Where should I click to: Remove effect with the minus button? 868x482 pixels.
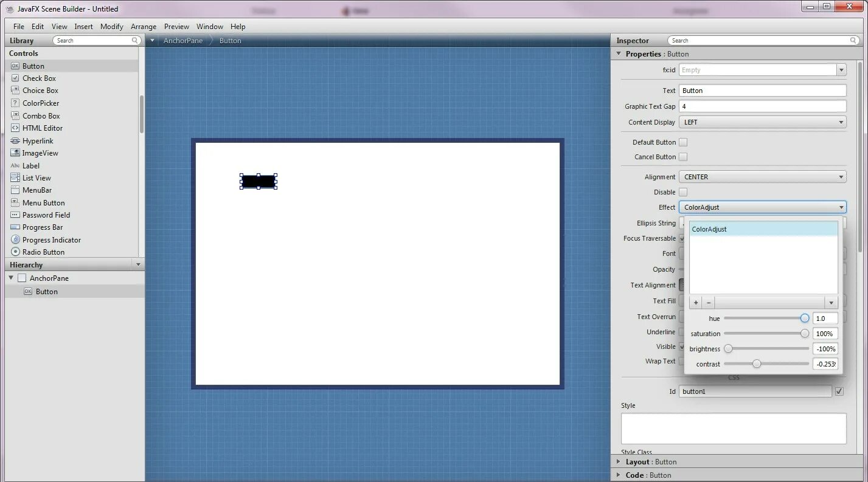point(709,303)
